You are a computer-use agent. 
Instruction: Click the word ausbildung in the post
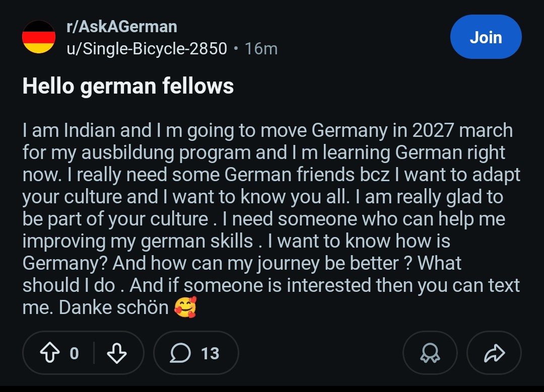click(127, 152)
